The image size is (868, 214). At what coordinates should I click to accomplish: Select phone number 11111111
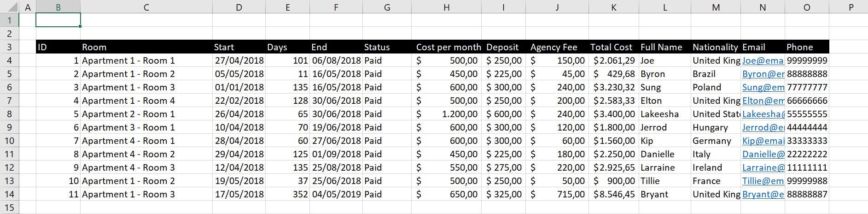pyautogui.click(x=807, y=167)
